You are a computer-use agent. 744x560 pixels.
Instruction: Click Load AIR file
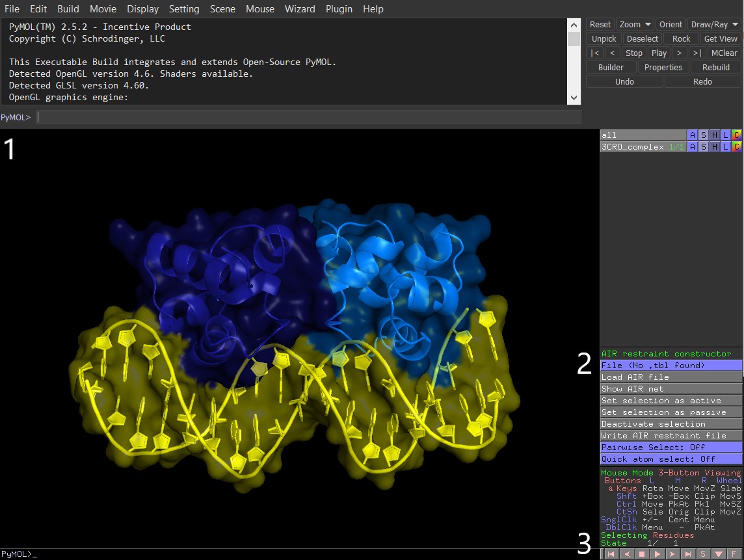671,377
